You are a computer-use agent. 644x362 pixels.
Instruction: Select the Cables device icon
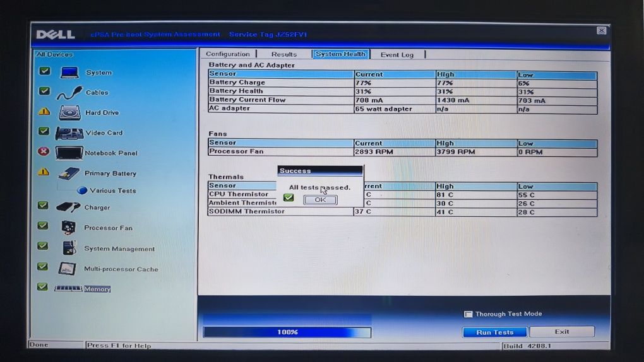(x=69, y=93)
